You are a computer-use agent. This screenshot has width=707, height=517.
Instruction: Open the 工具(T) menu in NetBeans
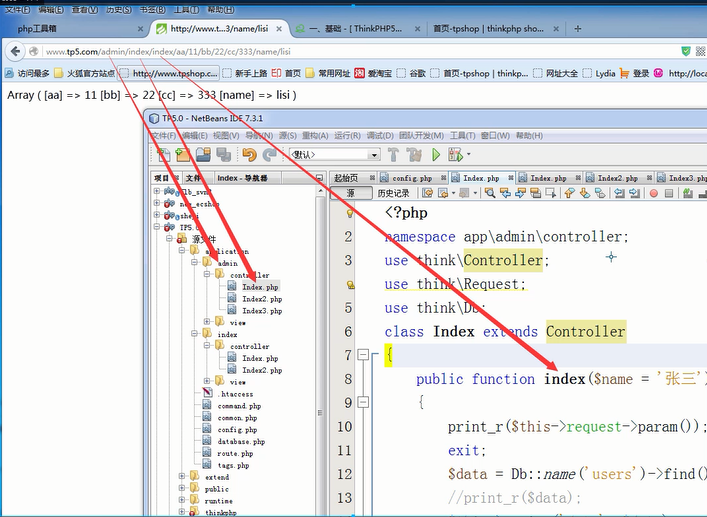pos(462,136)
